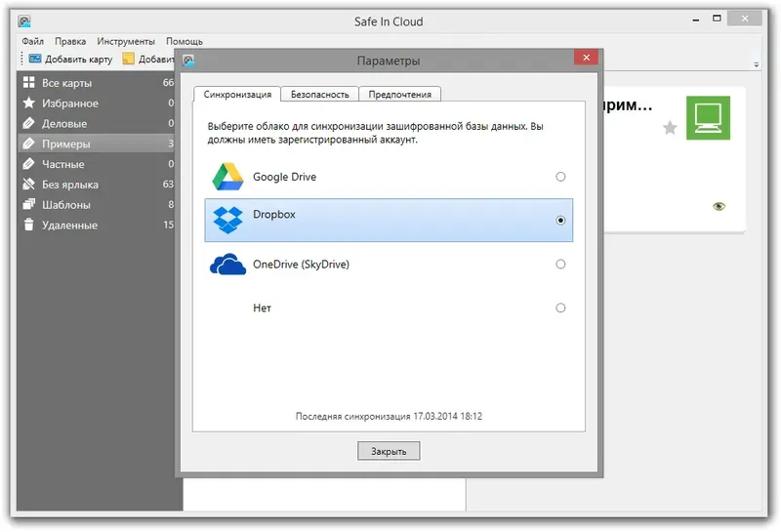Viewport: 781px width, 532px height.
Task: Select the Нет radio button
Action: click(x=560, y=307)
